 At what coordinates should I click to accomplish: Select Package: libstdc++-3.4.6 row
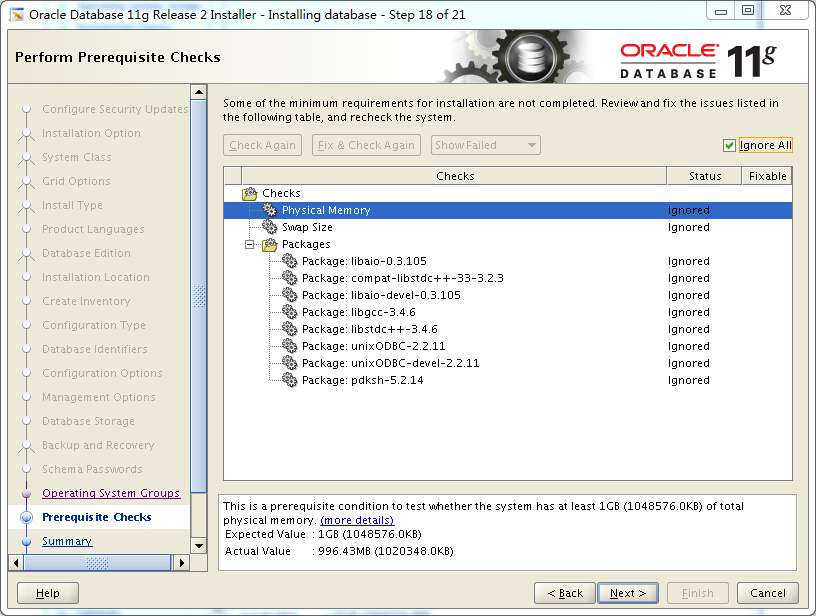pos(508,329)
